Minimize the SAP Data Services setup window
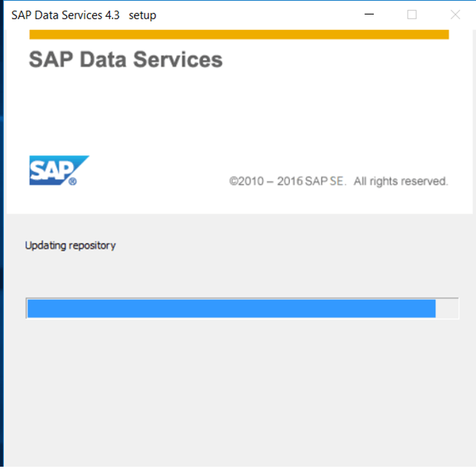Image resolution: width=476 pixels, height=469 pixels. (x=369, y=15)
